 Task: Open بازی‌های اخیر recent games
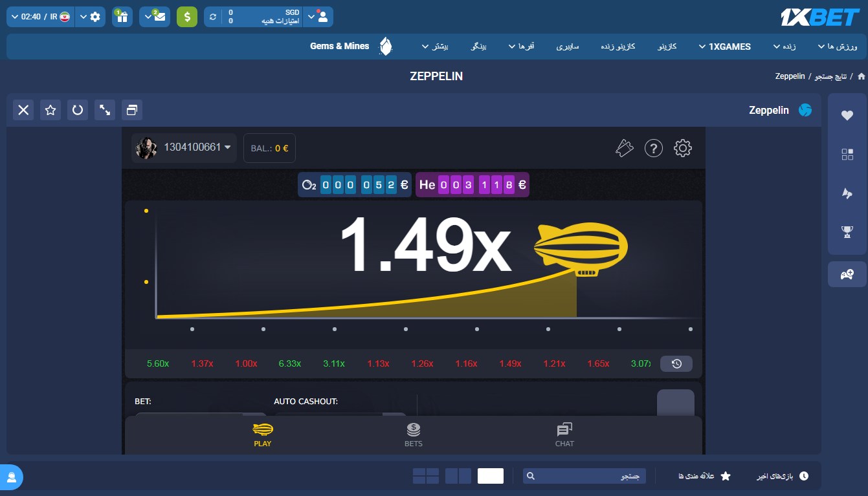(783, 476)
